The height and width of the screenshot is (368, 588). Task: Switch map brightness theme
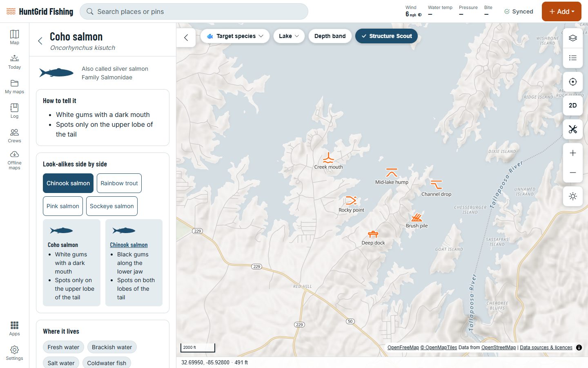573,196
